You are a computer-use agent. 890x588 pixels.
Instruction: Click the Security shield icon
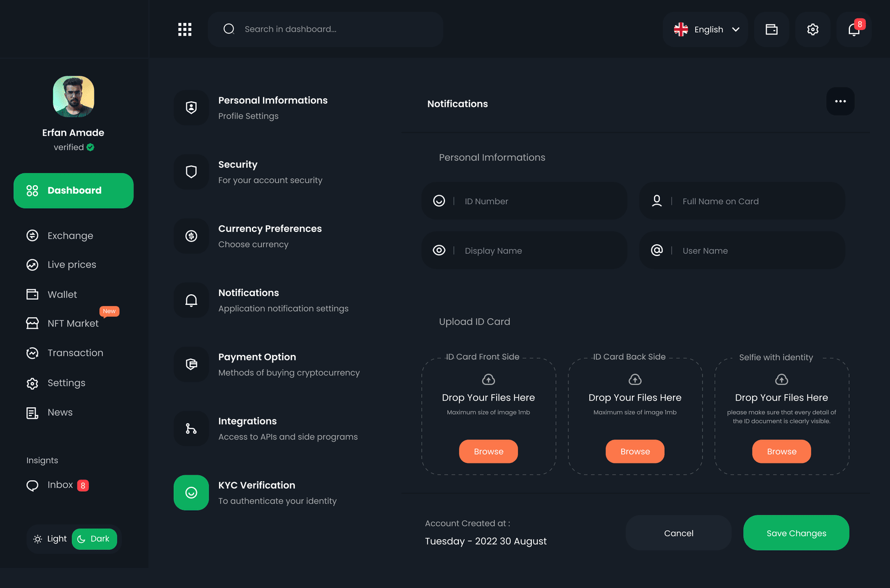click(x=191, y=172)
